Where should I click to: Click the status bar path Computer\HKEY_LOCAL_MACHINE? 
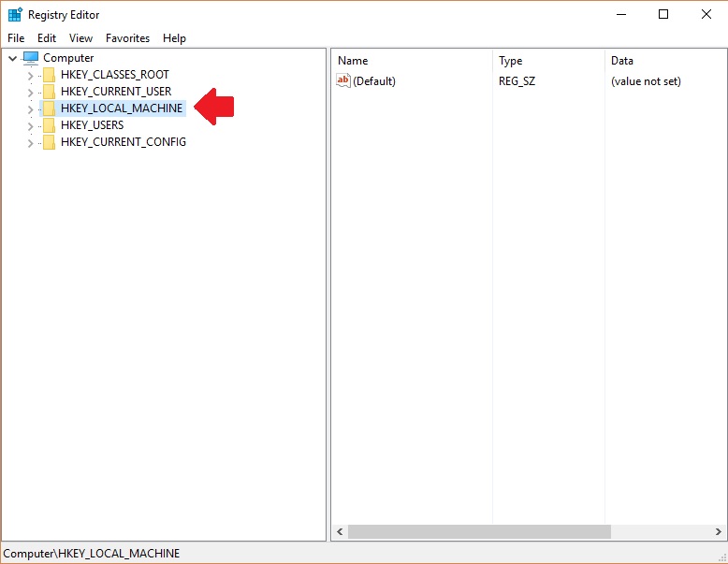pos(92,554)
